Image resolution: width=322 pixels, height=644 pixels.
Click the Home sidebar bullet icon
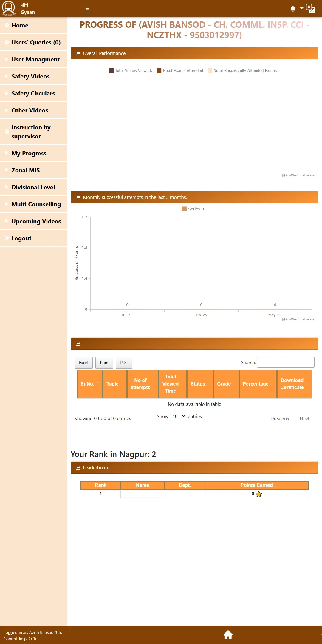click(x=7, y=25)
